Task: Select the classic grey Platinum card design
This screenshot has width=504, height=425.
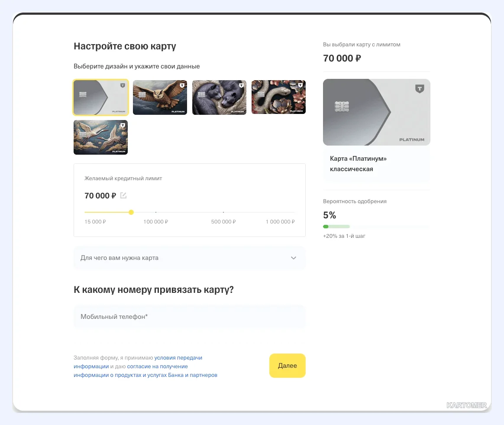Action: coord(100,97)
